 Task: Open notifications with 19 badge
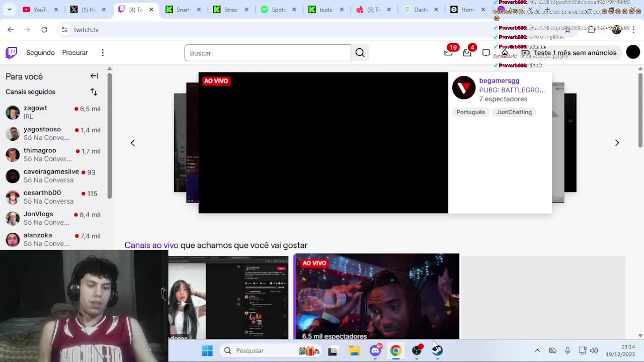click(449, 52)
